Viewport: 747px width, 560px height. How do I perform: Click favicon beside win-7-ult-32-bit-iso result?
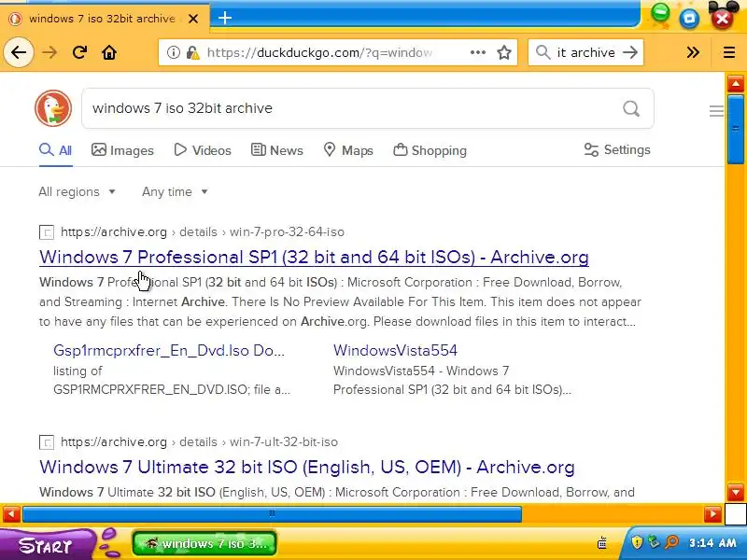click(x=46, y=442)
